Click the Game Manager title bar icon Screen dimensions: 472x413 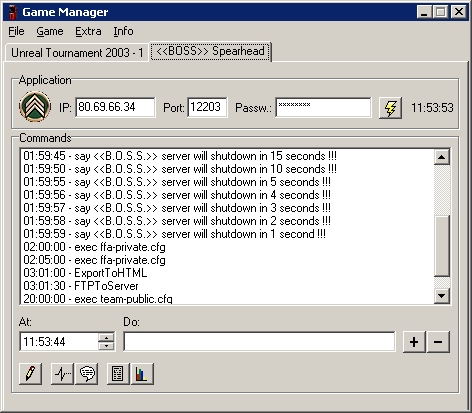(13, 12)
